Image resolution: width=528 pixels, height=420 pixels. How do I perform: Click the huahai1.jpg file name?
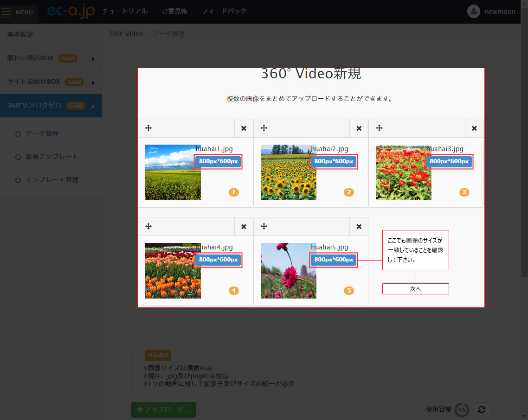214,149
